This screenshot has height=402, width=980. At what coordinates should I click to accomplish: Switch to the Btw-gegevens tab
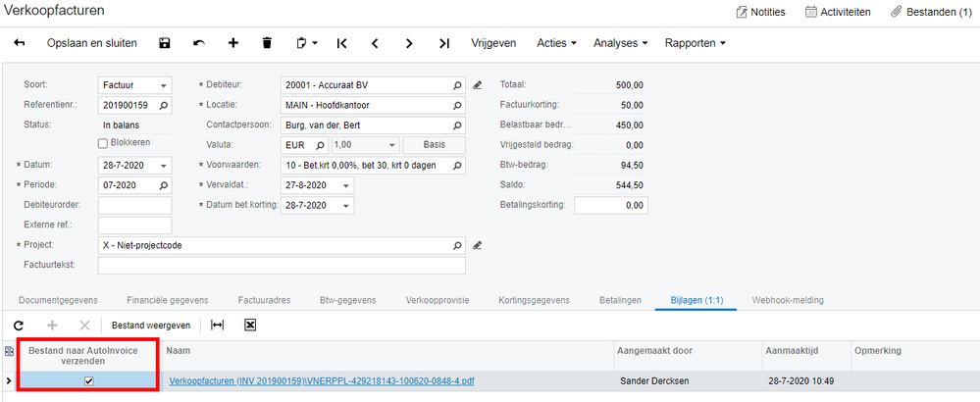348,300
